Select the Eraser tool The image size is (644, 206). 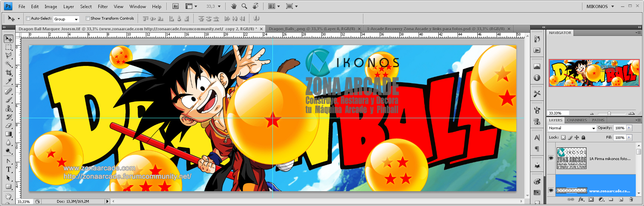(x=9, y=126)
